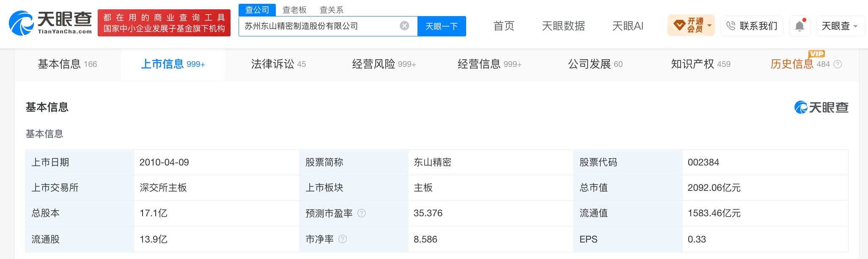Open the 基本信息 tab
This screenshot has height=259, width=868.
click(68, 64)
